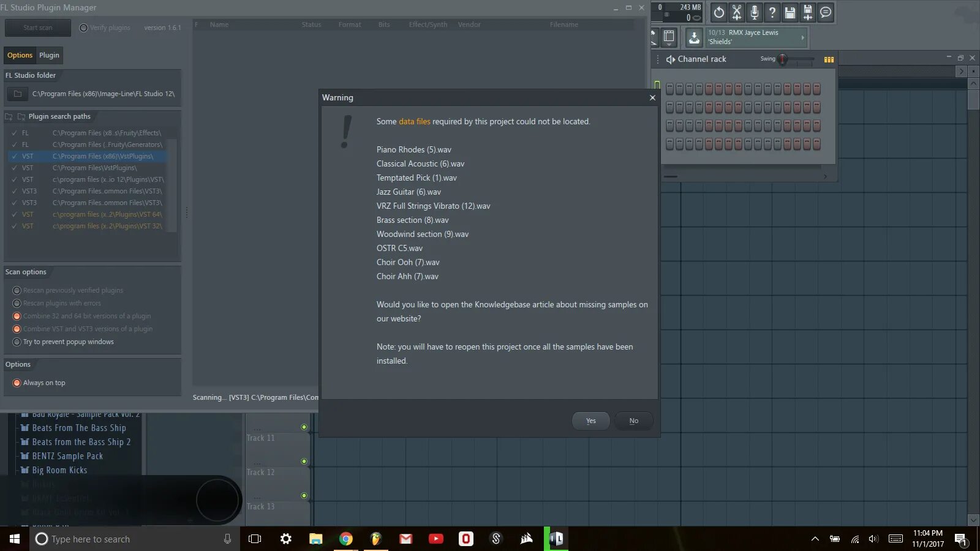This screenshot has height=551, width=980.
Task: Open the orange data files link
Action: pos(415,121)
